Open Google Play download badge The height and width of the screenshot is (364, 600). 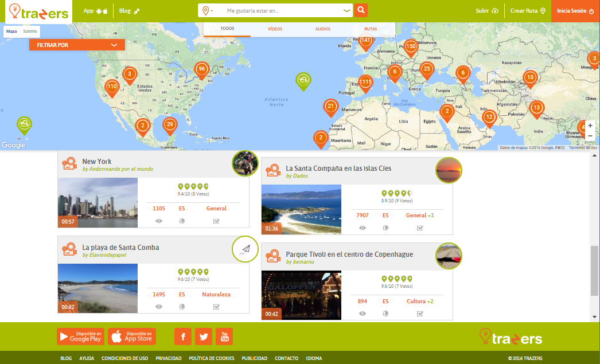(81, 336)
